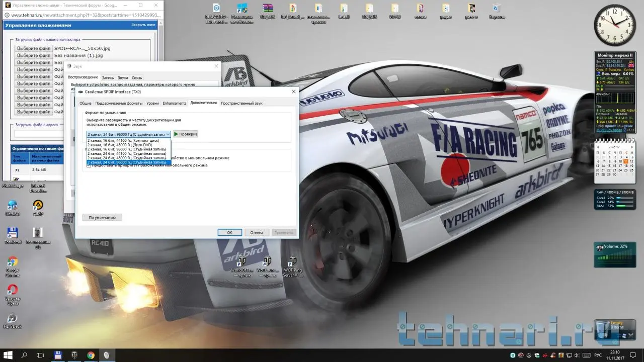Go to the Пространственный звук tab
Viewport: 644px width, 362px height.
[242, 103]
